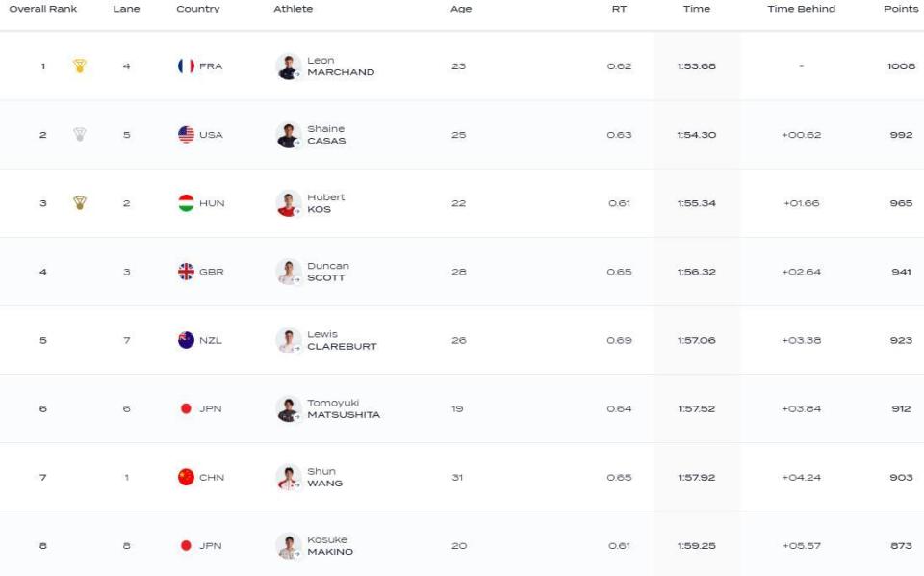Sort by the Time column header
The image size is (924, 576).
[x=697, y=9]
